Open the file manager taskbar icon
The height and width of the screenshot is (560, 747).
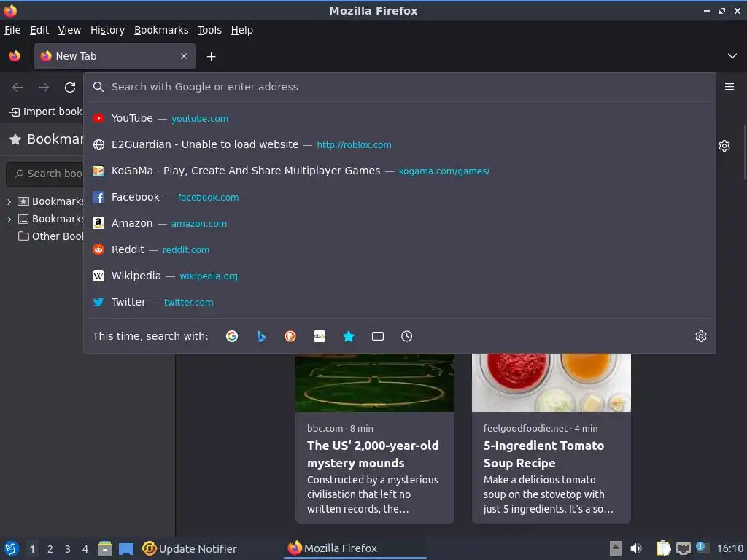(x=105, y=548)
